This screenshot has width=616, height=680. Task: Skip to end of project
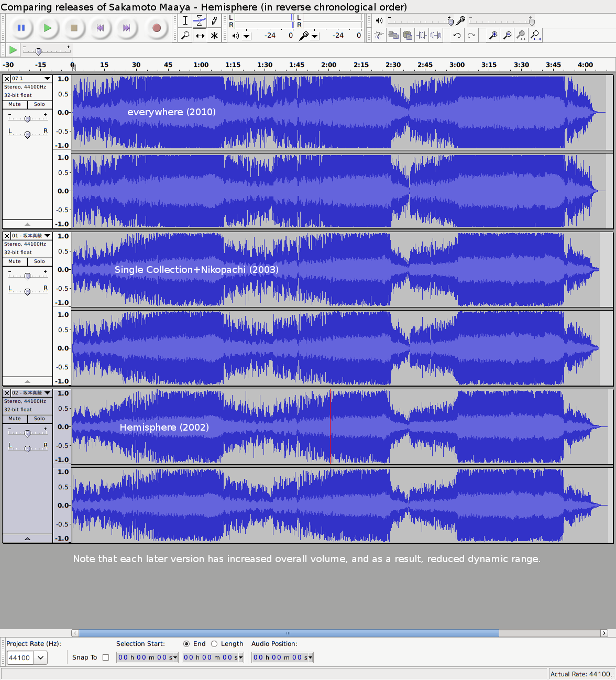tap(126, 28)
